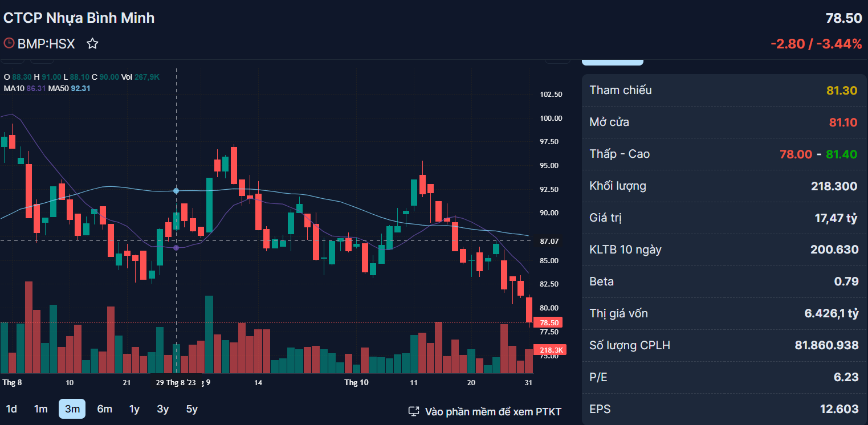868x425 pixels.
Task: Click monitor icon next to Vào phần mềm
Action: [x=414, y=411]
